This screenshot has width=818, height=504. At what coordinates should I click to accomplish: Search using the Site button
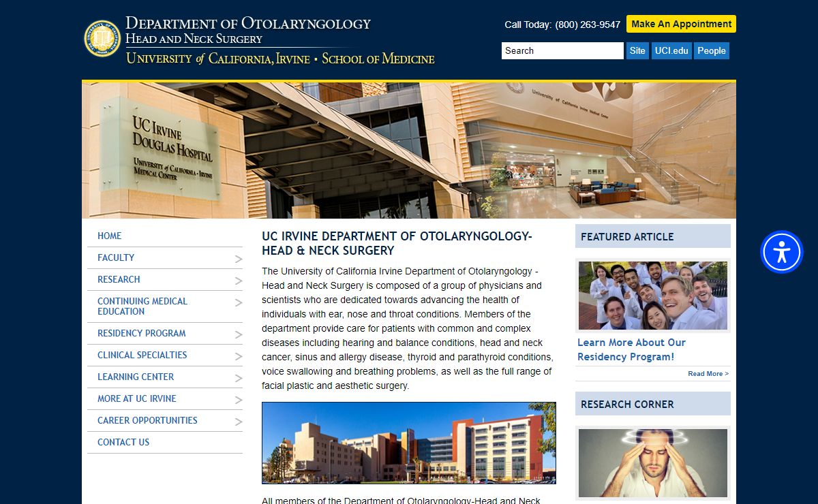[x=637, y=51]
